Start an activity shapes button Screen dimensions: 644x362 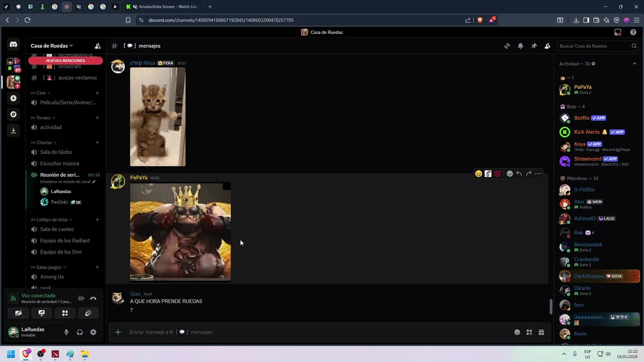65,313
